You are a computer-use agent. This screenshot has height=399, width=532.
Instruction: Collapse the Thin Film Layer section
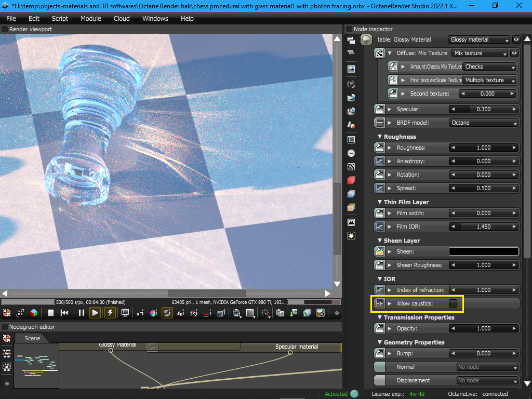click(x=380, y=202)
